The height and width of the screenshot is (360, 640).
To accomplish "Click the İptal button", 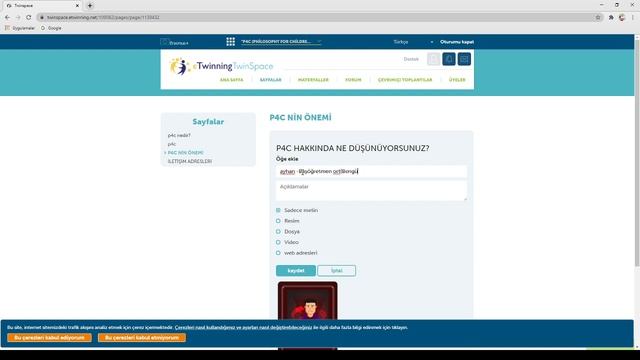I will [337, 271].
